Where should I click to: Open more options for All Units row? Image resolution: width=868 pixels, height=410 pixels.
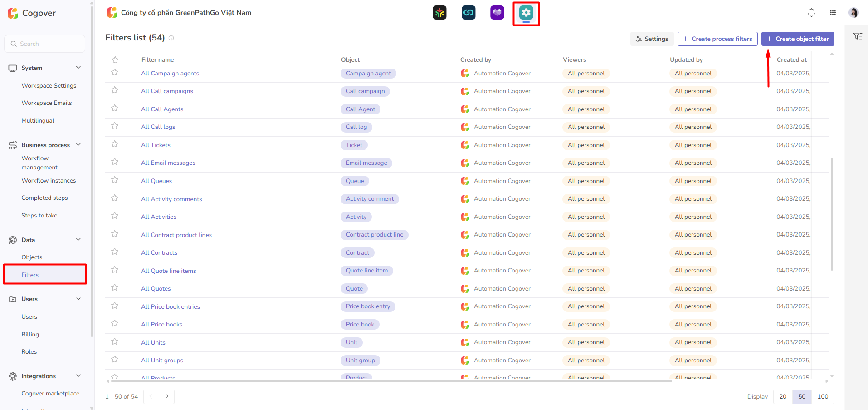click(x=819, y=342)
